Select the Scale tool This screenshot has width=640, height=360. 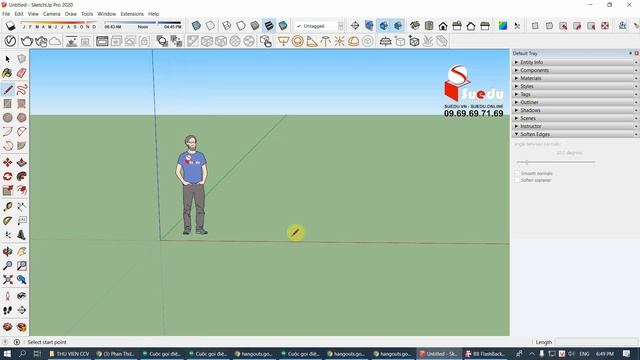tap(7, 190)
